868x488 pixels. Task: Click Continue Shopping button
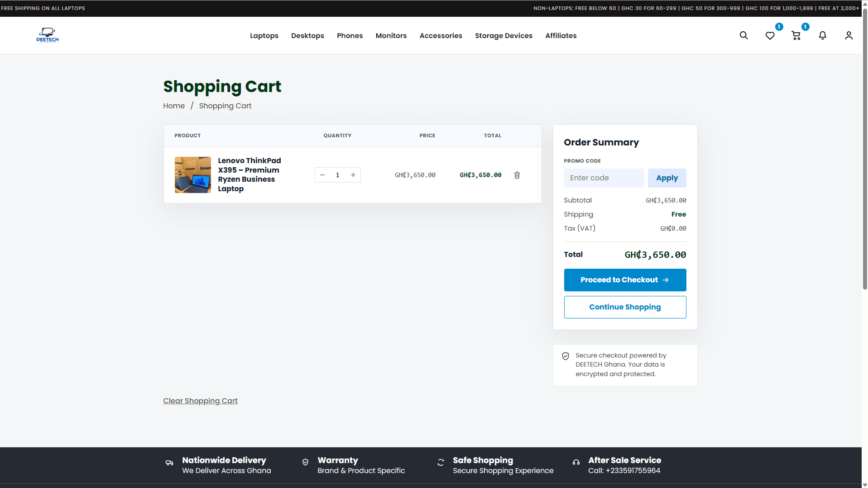[625, 307]
